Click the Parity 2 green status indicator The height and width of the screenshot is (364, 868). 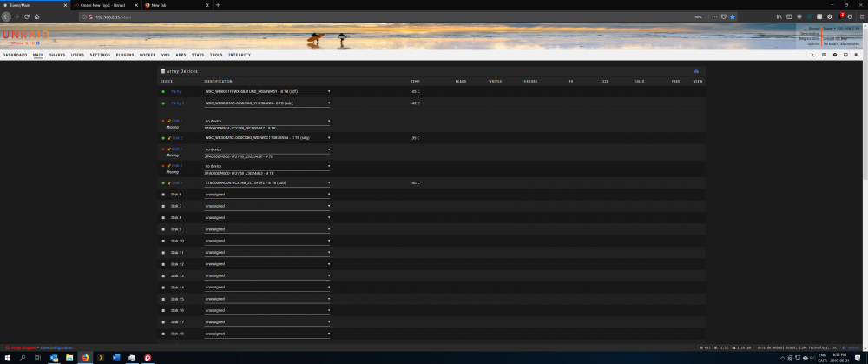pyautogui.click(x=163, y=103)
